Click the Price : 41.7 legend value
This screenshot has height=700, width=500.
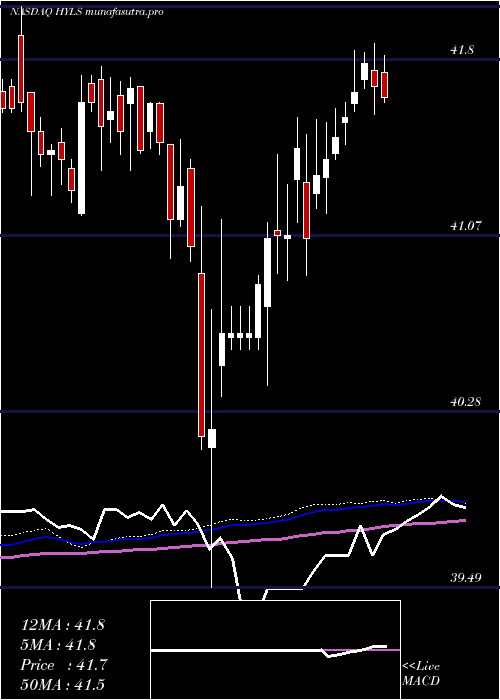point(63,665)
